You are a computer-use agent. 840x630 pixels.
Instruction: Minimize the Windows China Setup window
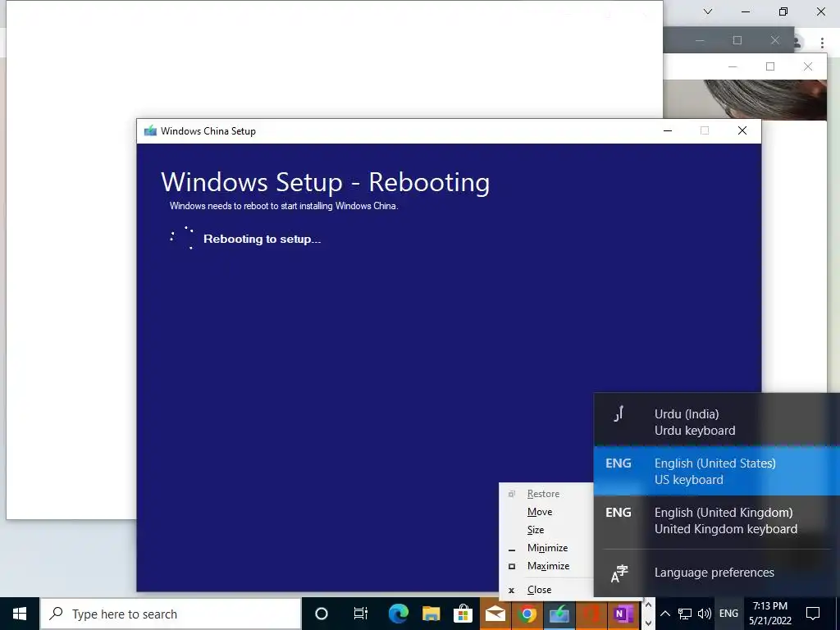pyautogui.click(x=668, y=130)
